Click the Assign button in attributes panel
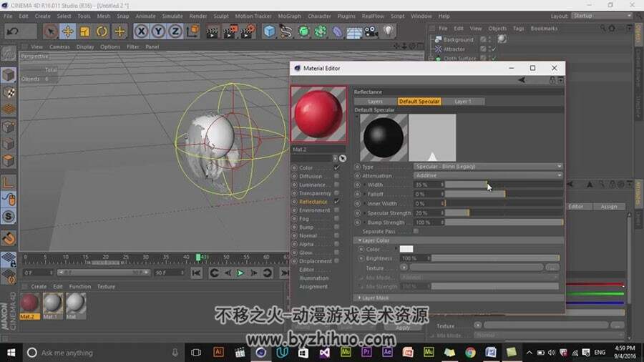Screen dimensions: 644x362 pyautogui.click(x=609, y=207)
